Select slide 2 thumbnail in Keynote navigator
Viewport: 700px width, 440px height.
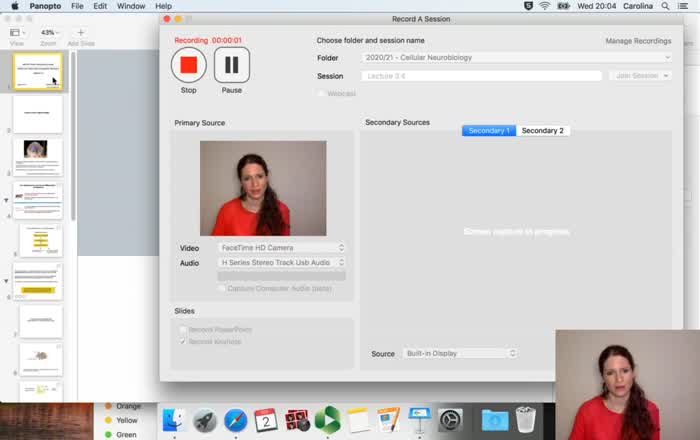click(38, 114)
